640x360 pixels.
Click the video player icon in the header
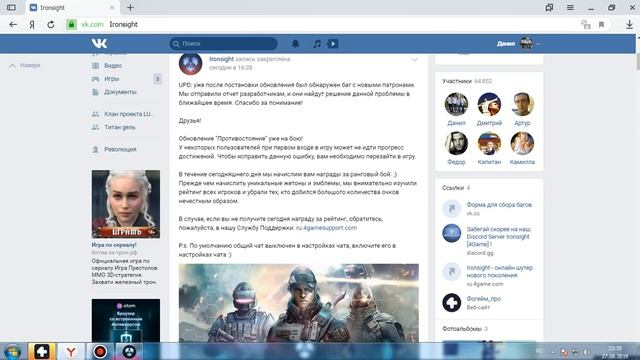pos(333,44)
